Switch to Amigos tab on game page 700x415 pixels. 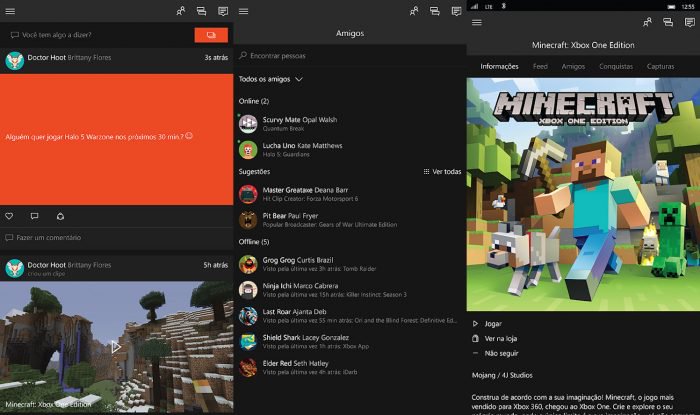click(x=573, y=66)
